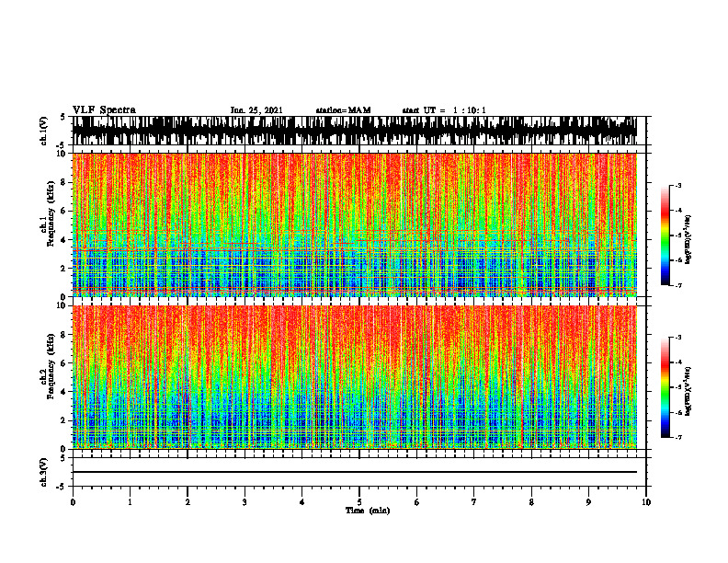Click the "-5" tick on ch.2 color bar
The height and width of the screenshot is (563, 728).
point(678,387)
